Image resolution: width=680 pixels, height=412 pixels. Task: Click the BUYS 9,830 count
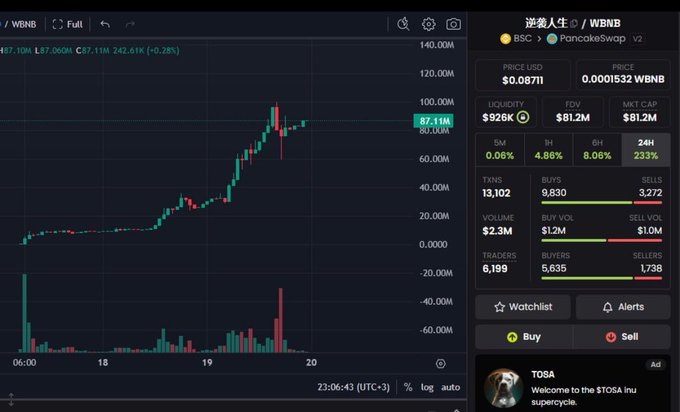554,193
